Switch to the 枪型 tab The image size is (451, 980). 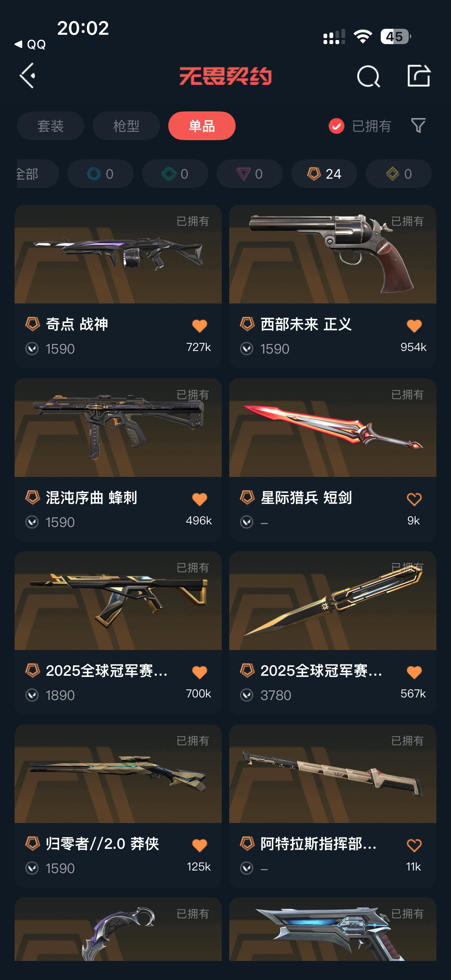pos(126,126)
